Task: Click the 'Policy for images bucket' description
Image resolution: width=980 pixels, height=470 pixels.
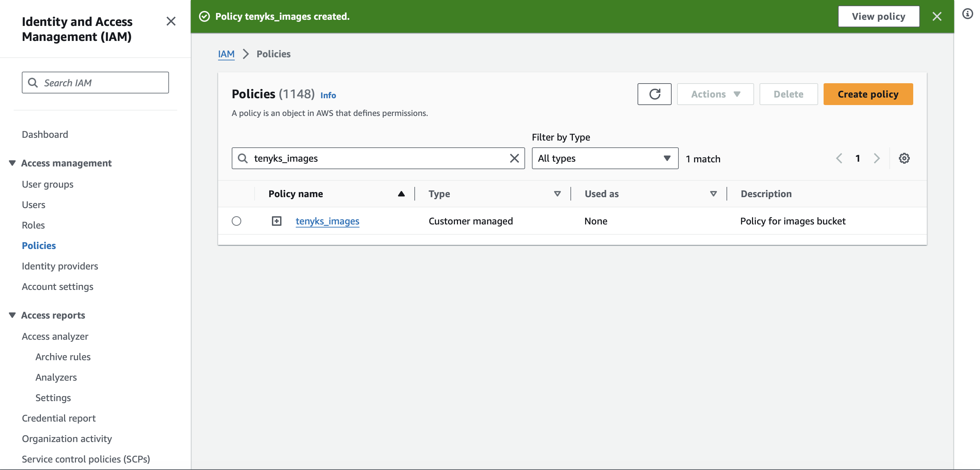Action: tap(793, 221)
